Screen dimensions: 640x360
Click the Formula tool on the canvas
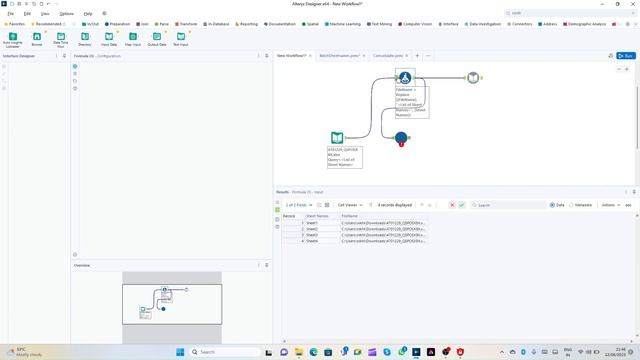[405, 77]
